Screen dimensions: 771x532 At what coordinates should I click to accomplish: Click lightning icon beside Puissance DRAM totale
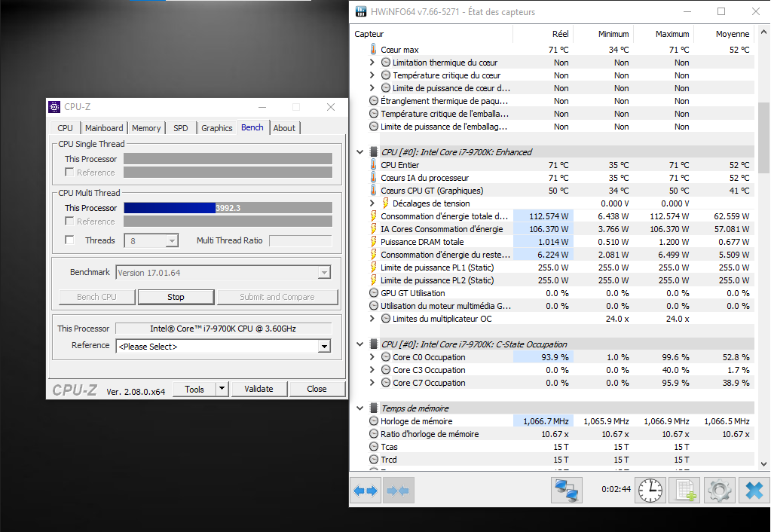click(373, 241)
